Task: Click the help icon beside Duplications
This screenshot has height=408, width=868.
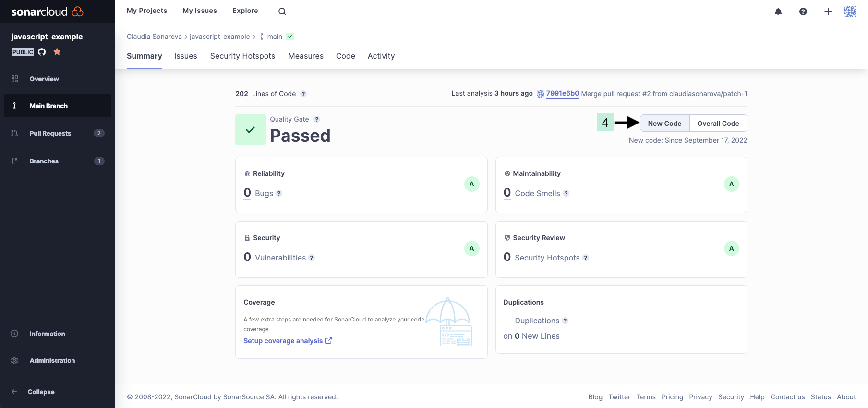Action: (565, 321)
